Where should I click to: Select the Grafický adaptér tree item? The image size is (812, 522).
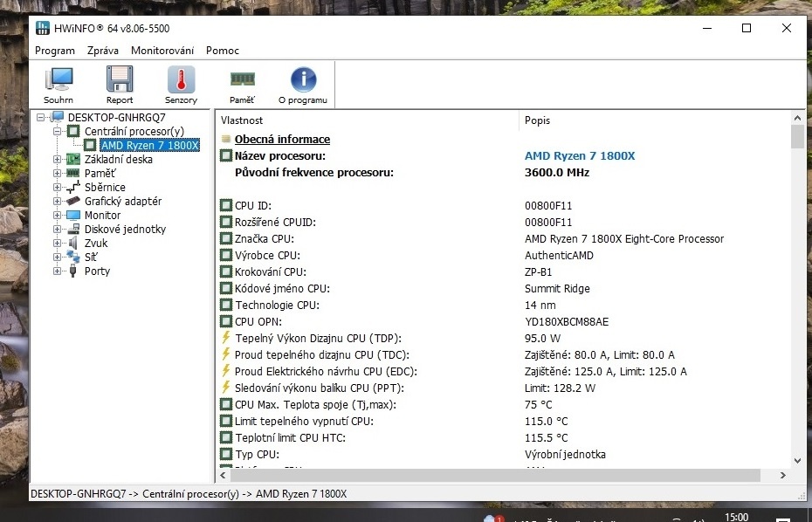point(122,201)
